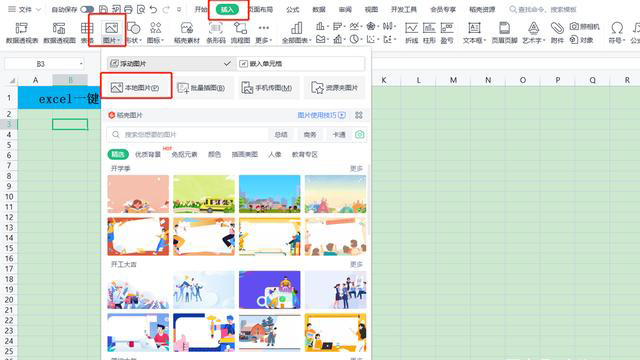Select the 人像 category tab

click(275, 154)
